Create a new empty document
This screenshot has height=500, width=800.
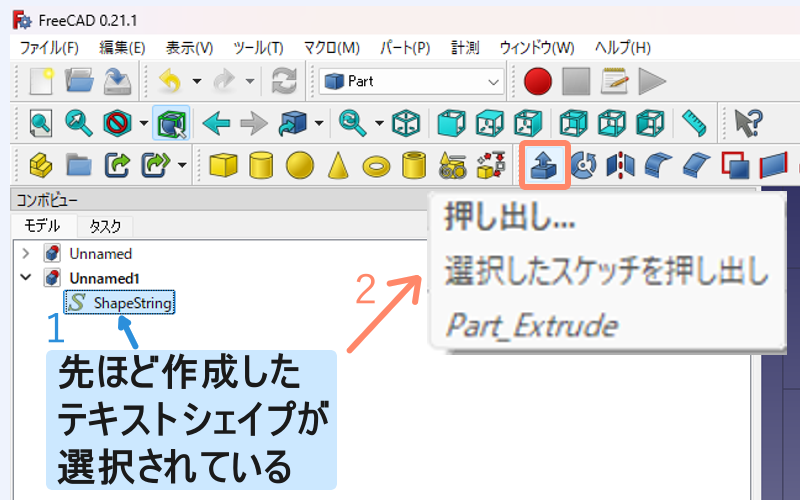(x=41, y=81)
